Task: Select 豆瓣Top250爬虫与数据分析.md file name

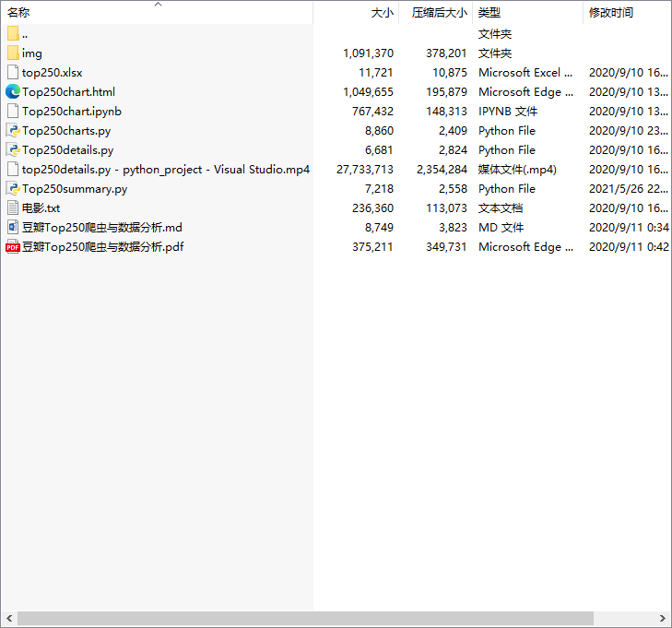Action: (x=102, y=227)
